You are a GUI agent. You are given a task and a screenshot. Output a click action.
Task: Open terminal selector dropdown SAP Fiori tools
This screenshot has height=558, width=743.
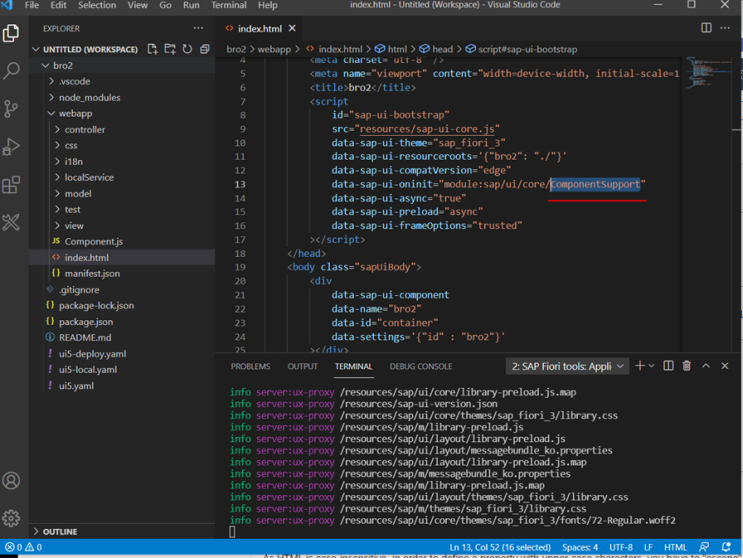tap(567, 366)
